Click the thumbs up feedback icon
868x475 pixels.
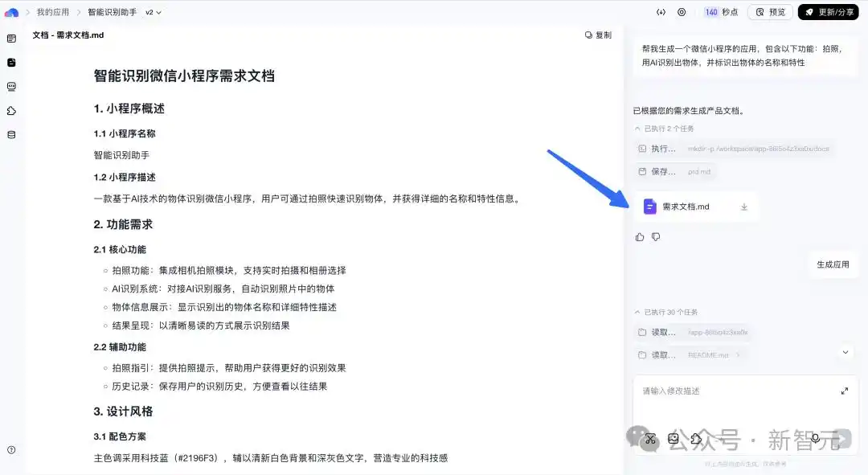(640, 237)
